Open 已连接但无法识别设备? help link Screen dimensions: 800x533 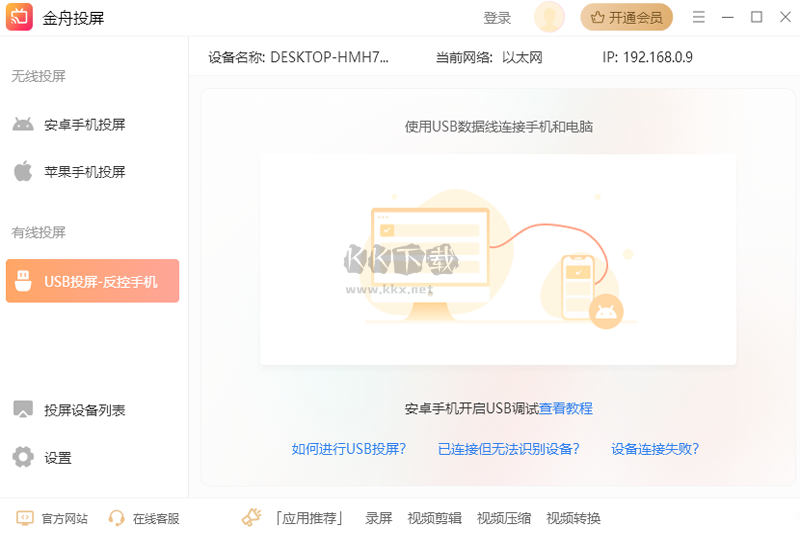tap(509, 449)
